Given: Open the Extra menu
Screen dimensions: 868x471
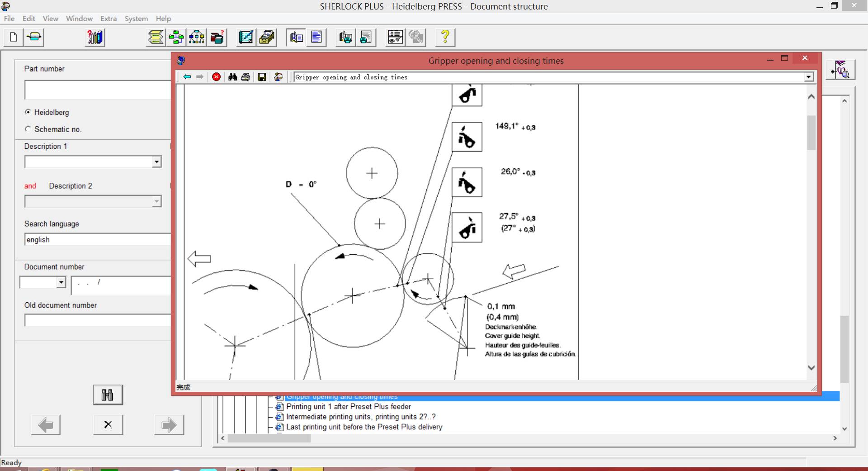Looking at the screenshot, I should [108, 19].
